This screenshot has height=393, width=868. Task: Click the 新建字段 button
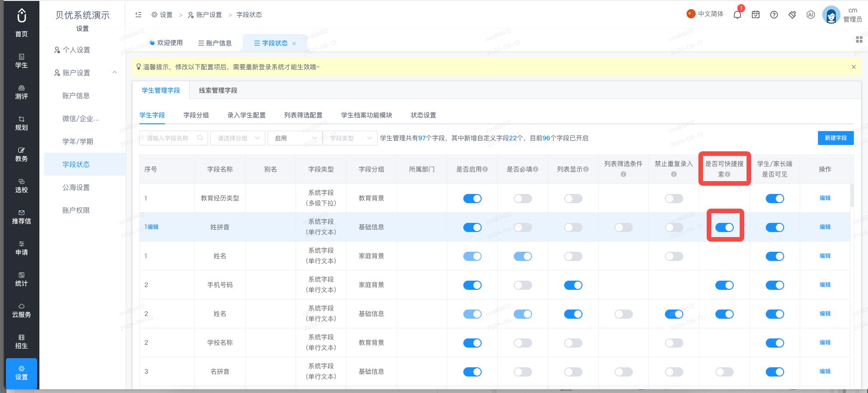[x=835, y=138]
